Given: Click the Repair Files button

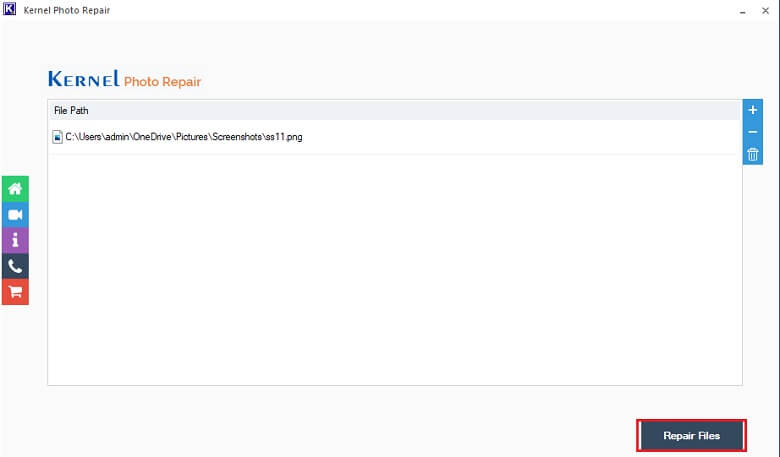Looking at the screenshot, I should point(691,436).
